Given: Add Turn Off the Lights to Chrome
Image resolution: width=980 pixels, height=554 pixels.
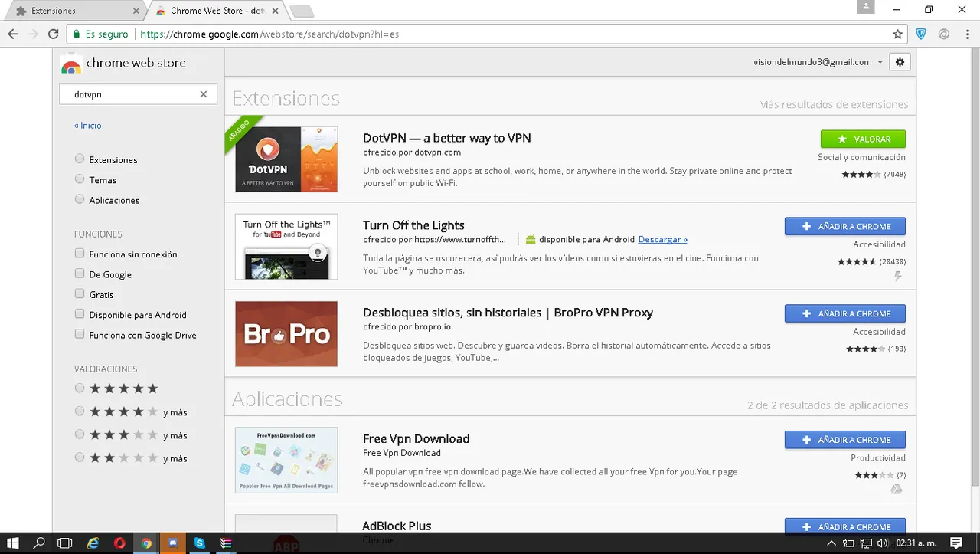Looking at the screenshot, I should 845,226.
